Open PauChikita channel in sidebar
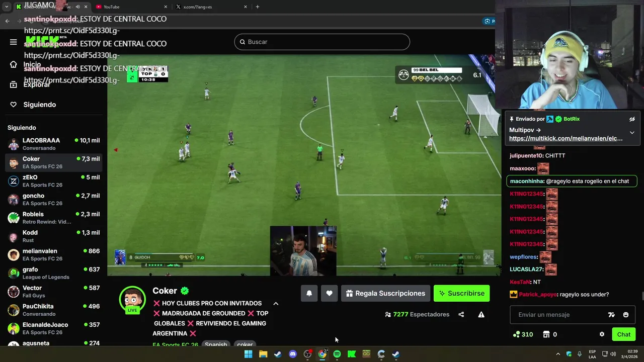The height and width of the screenshot is (362, 644). tap(53, 310)
